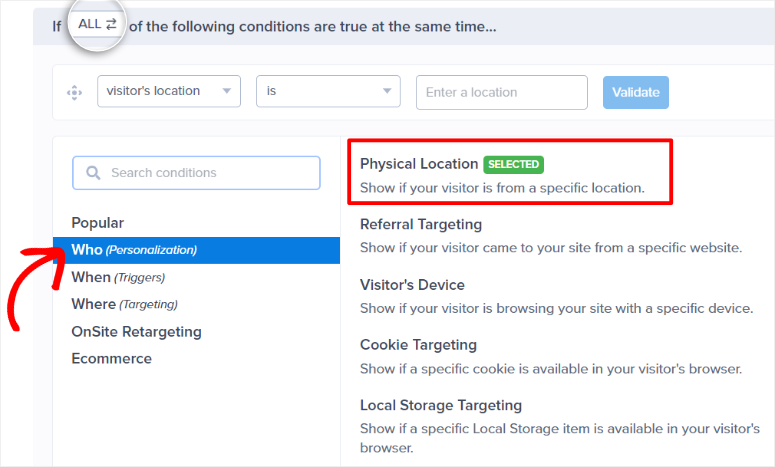775x467 pixels.
Task: Pick the Visitor's Device condition
Action: [557, 297]
